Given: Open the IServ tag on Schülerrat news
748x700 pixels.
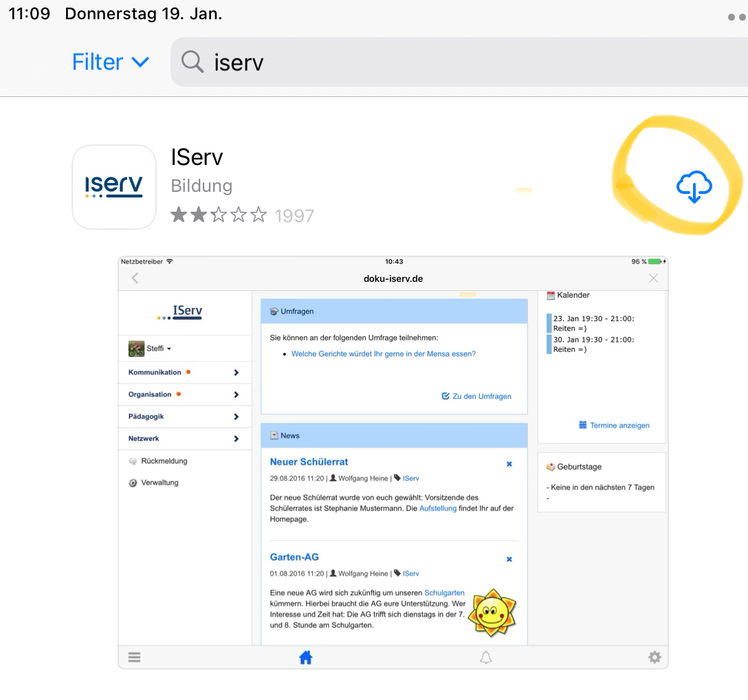Looking at the screenshot, I should pos(410,478).
